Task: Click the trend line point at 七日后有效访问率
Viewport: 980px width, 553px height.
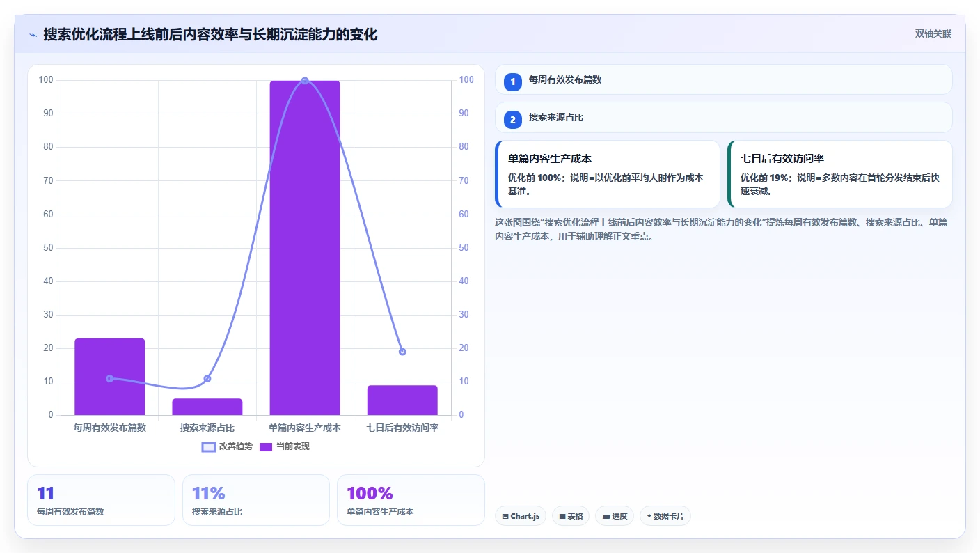Action: (x=402, y=352)
